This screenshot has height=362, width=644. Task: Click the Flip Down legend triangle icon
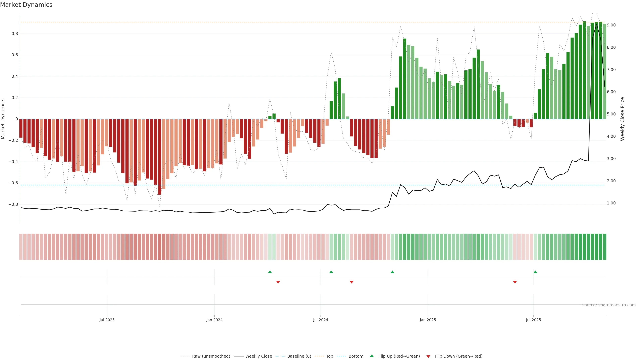pos(428,356)
